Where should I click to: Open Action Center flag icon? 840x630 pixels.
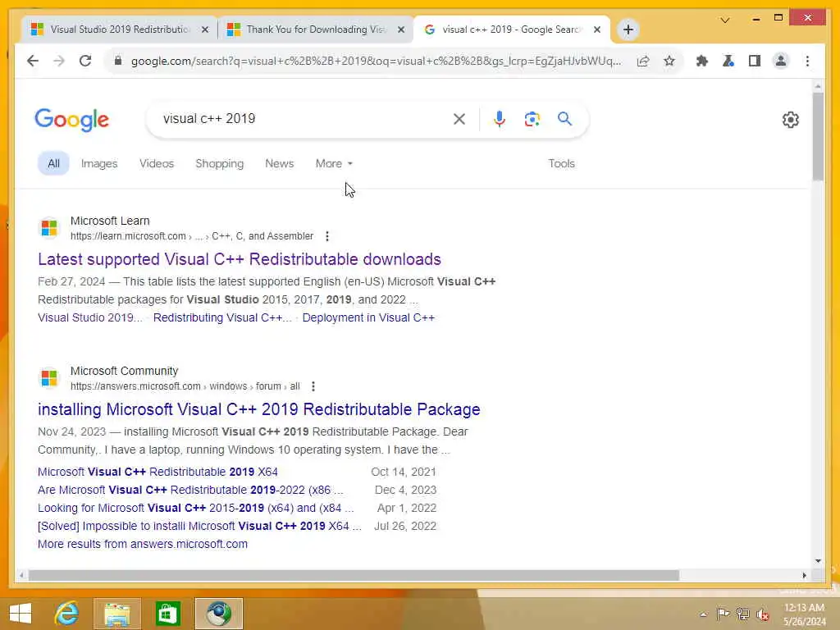(723, 614)
